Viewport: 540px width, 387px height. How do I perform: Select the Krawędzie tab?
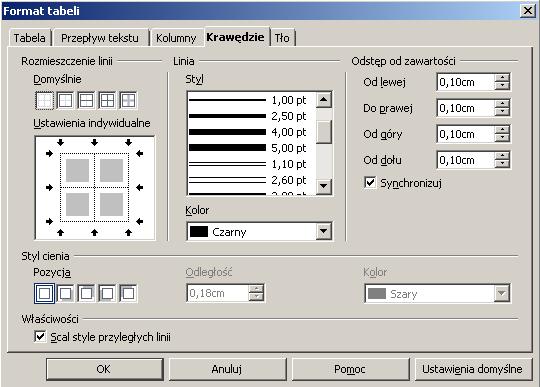236,37
